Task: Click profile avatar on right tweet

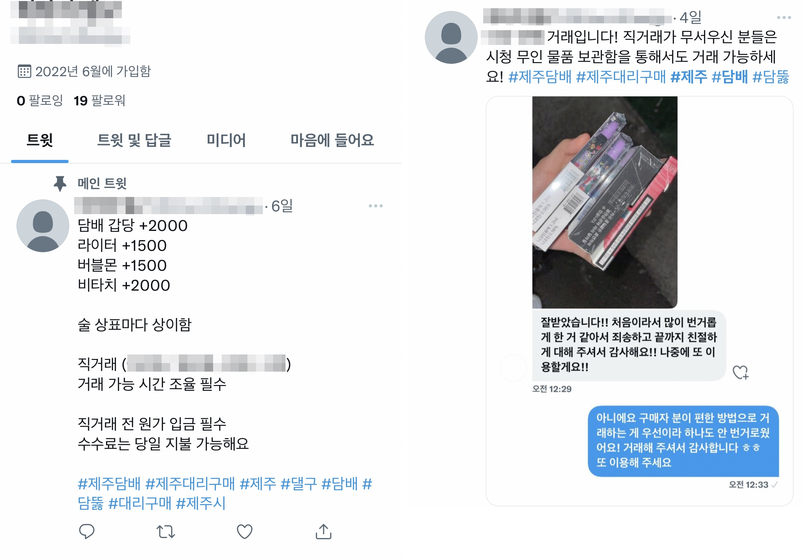Action: (451, 38)
